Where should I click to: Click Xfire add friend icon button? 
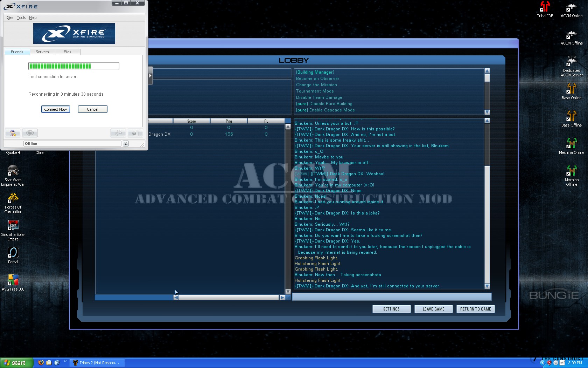click(x=13, y=133)
